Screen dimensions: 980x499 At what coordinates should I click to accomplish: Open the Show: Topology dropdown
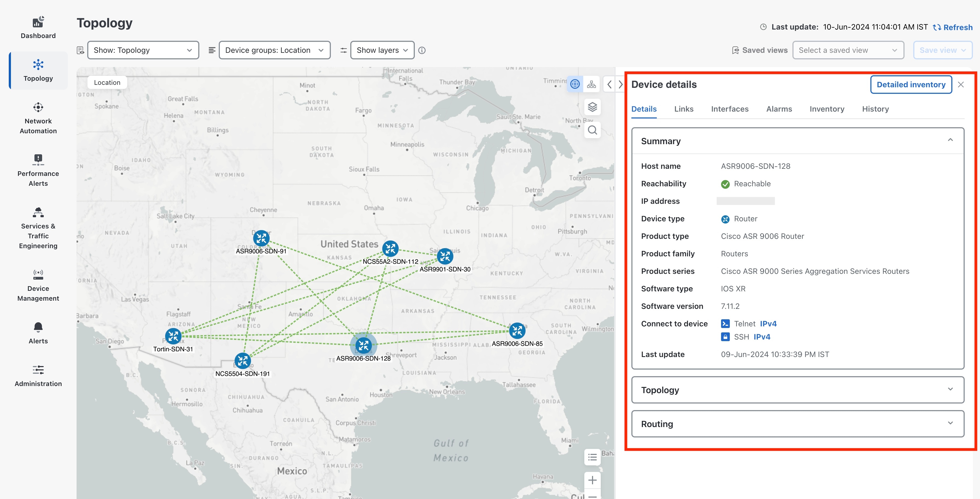click(x=143, y=50)
